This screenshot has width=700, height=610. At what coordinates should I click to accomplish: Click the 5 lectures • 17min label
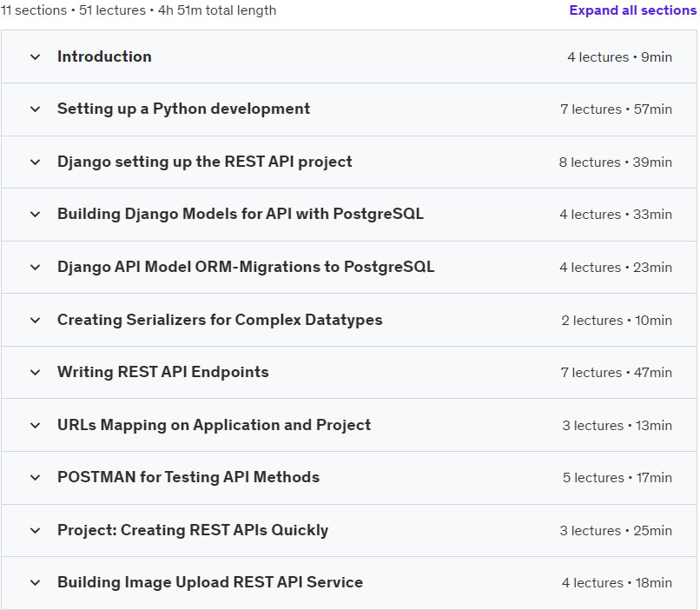click(x=617, y=478)
